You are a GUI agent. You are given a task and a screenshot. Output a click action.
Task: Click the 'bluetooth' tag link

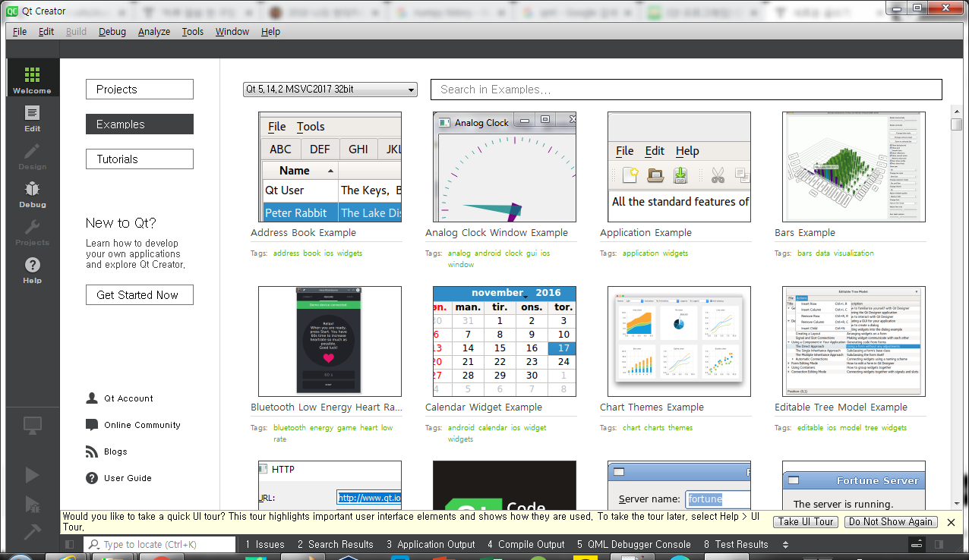[x=289, y=428]
